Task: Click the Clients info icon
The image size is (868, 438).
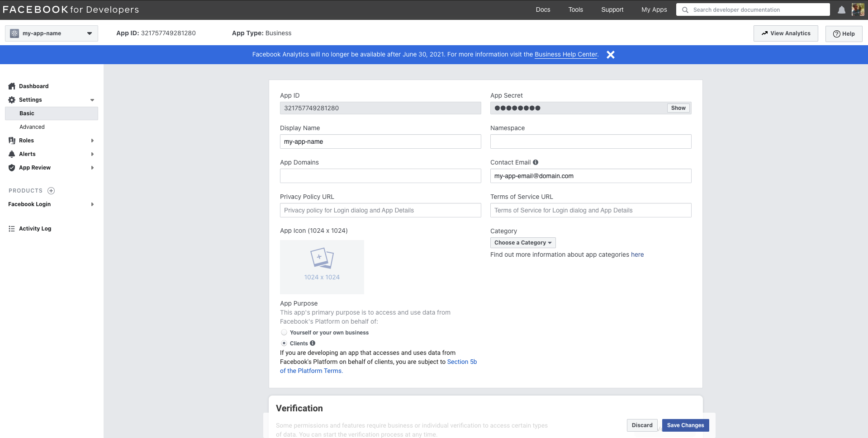Action: point(313,343)
